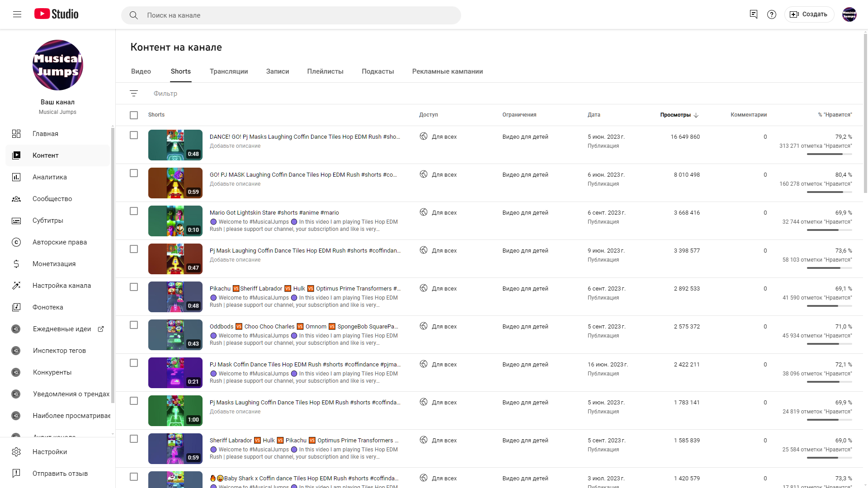Click the Фонотека music library icon
Image resolution: width=868 pixels, height=488 pixels.
point(16,307)
